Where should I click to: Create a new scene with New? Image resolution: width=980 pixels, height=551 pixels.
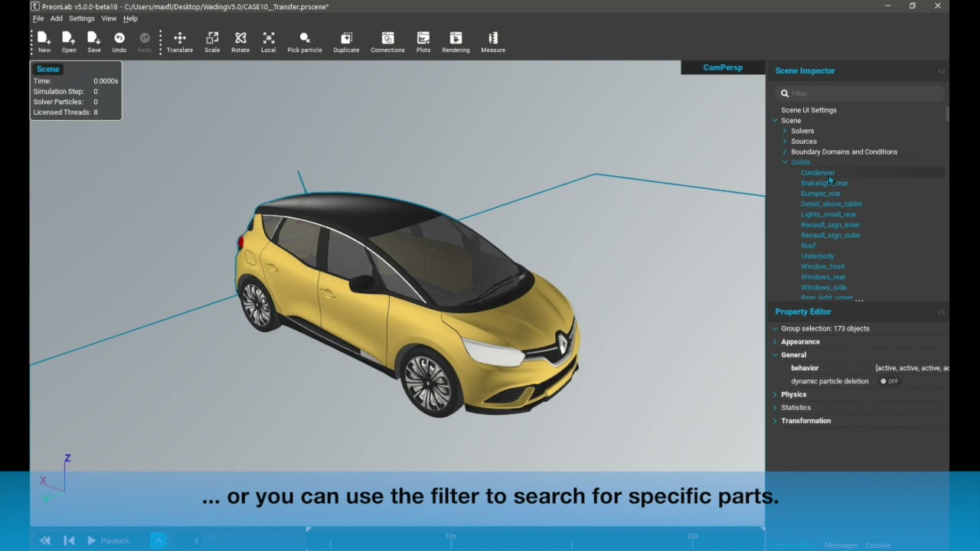pyautogui.click(x=44, y=42)
